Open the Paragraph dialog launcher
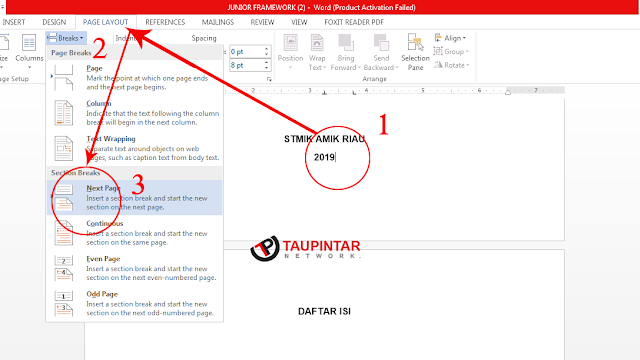 269,79
